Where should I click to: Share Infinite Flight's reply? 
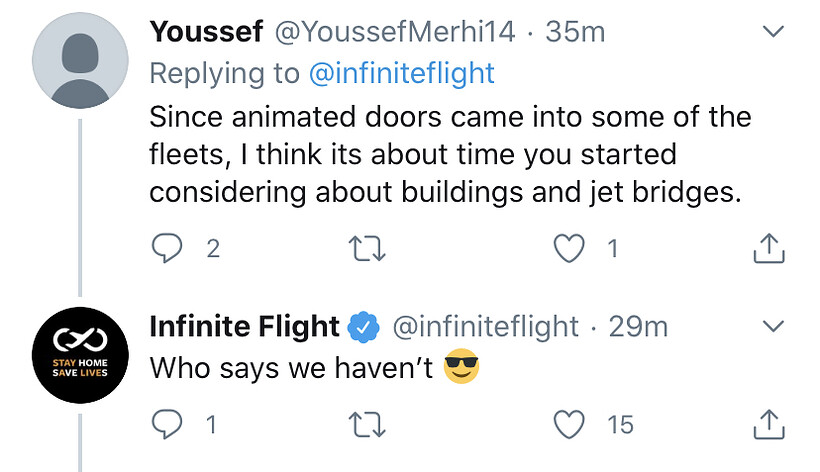[x=765, y=425]
